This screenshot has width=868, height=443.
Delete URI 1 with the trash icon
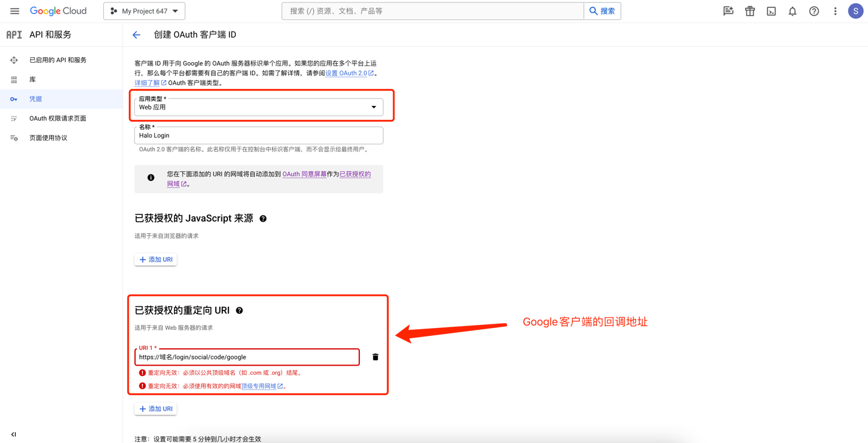point(375,357)
